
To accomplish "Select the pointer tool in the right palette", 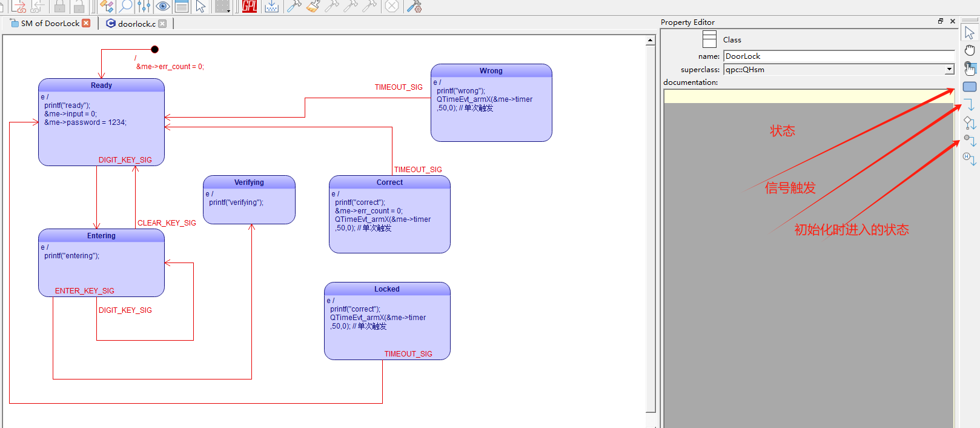I will tap(970, 33).
